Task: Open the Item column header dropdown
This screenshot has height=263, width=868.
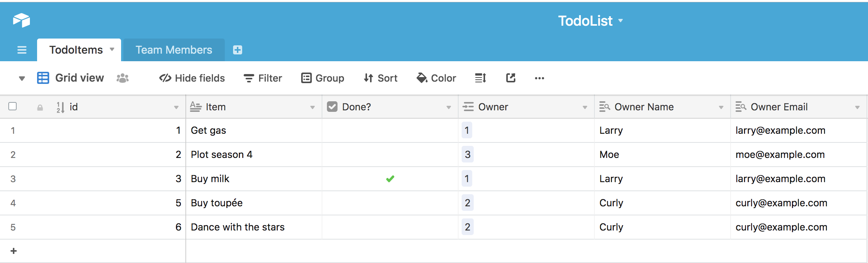Action: click(313, 107)
